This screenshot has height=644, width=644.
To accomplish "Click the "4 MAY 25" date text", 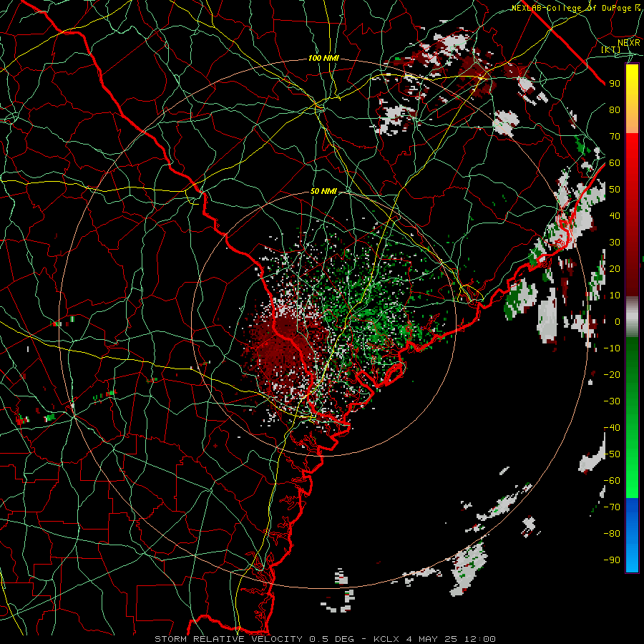I will 432,639.
